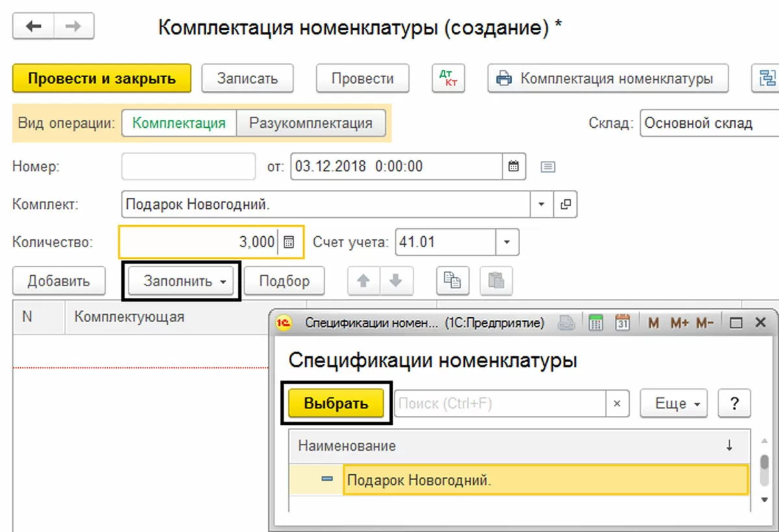Click the specifications list scrollbar
This screenshot has width=779, height=532.
coord(765,469)
